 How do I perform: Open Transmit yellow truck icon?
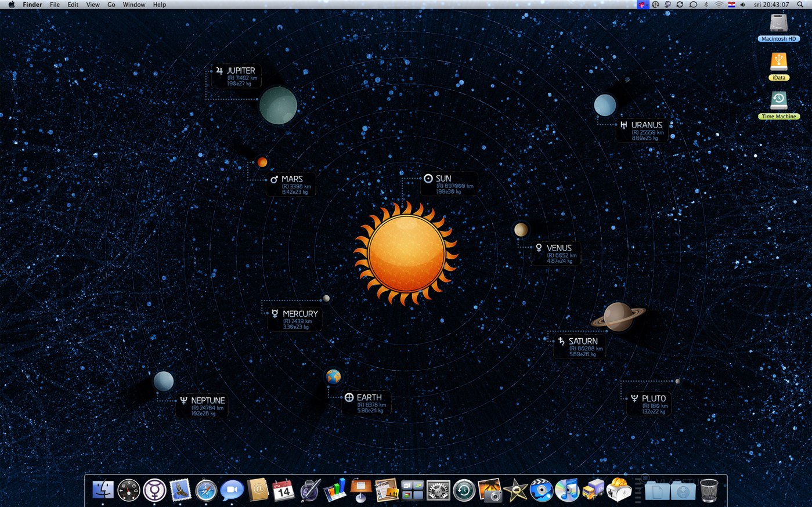[593, 490]
